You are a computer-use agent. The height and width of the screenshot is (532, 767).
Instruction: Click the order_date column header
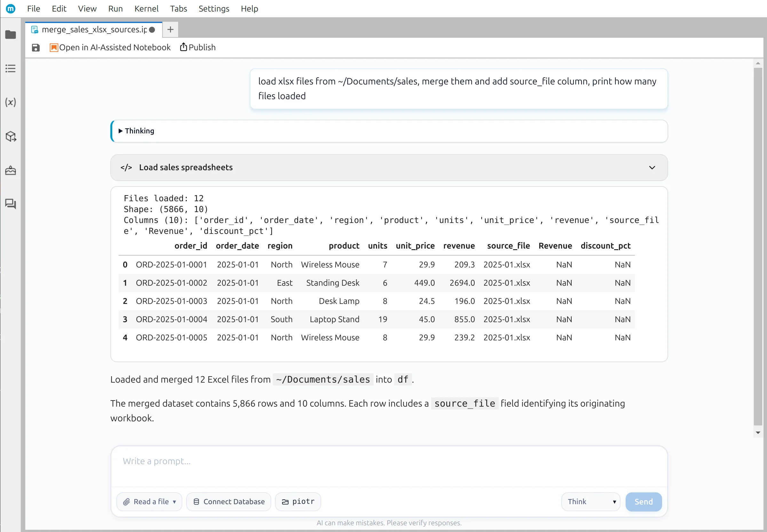[x=237, y=246]
